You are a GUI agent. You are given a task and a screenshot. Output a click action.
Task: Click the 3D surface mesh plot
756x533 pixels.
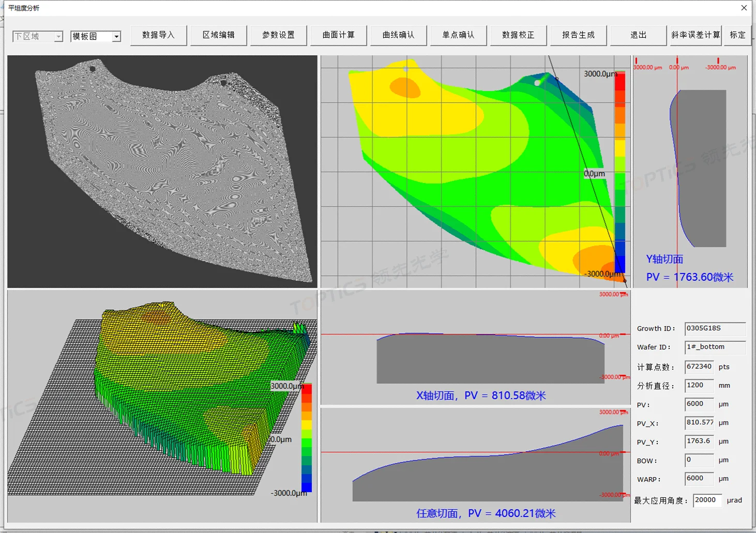click(x=162, y=406)
